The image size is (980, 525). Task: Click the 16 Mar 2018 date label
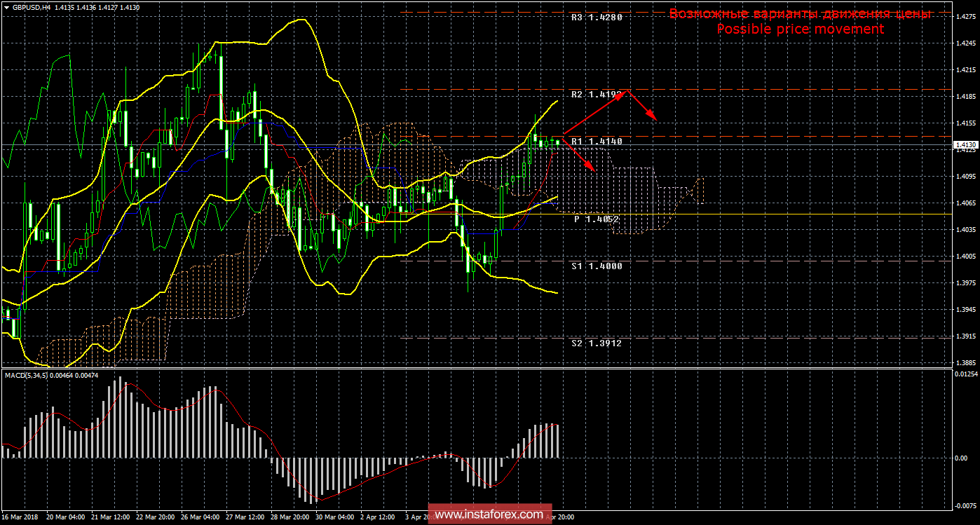click(20, 517)
